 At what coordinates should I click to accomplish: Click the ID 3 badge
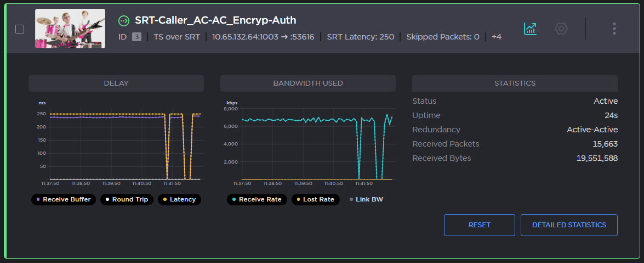coord(137,37)
